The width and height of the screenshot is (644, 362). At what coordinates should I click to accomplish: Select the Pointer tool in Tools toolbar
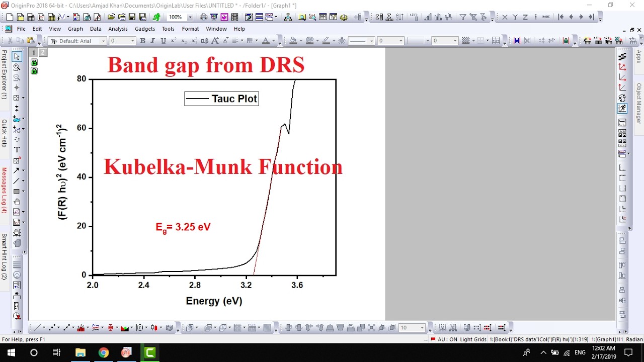[x=17, y=56]
